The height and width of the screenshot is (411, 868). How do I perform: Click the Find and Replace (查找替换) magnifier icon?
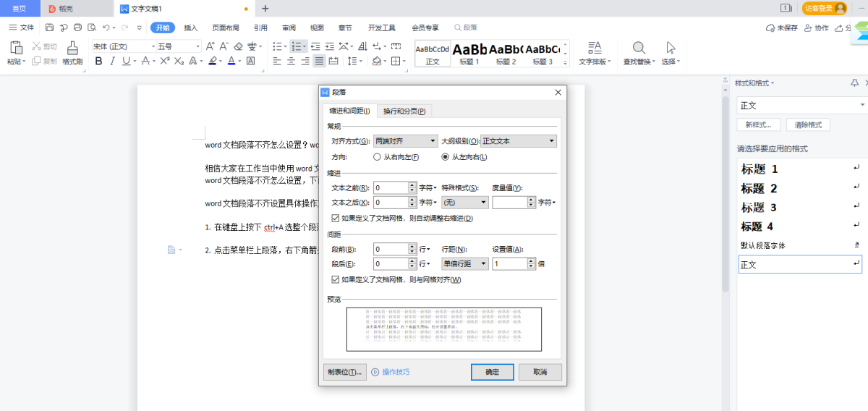[x=639, y=48]
